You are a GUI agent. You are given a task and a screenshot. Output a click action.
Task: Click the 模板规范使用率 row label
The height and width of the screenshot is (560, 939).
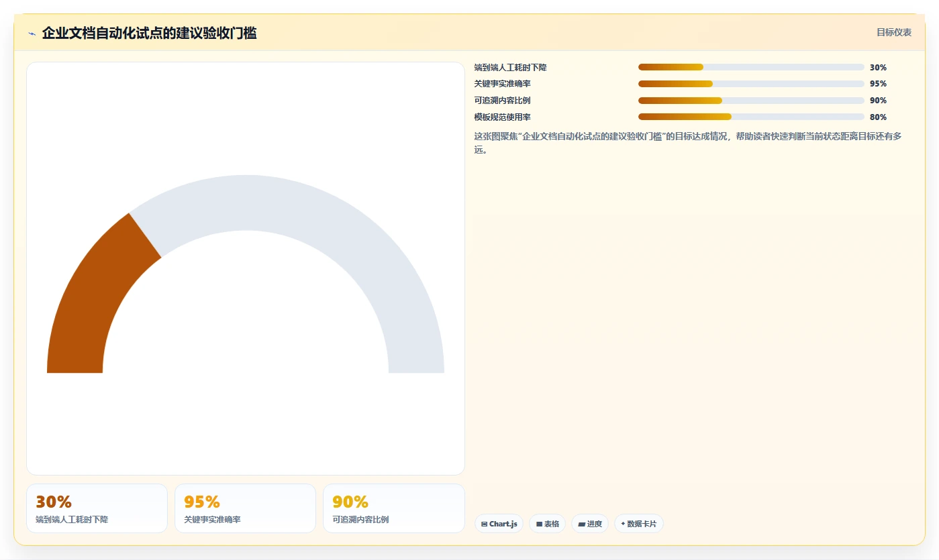pos(502,117)
